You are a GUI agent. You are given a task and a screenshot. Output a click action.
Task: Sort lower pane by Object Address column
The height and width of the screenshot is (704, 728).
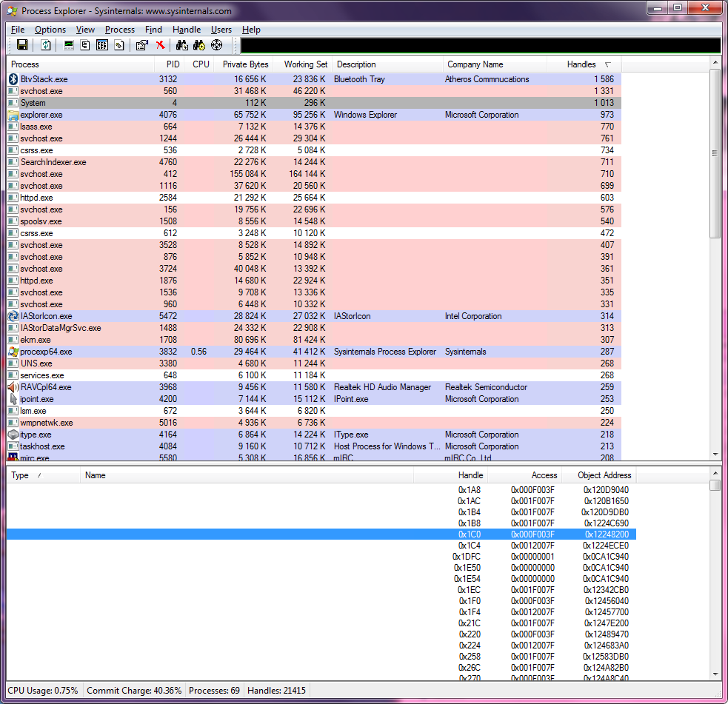pos(599,475)
